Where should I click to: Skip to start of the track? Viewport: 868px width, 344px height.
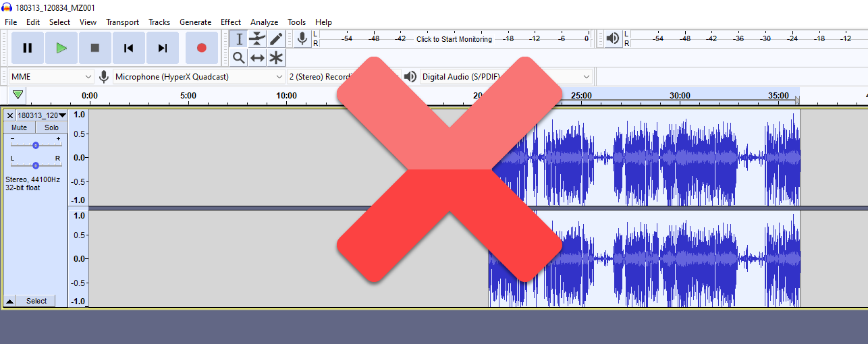[129, 48]
